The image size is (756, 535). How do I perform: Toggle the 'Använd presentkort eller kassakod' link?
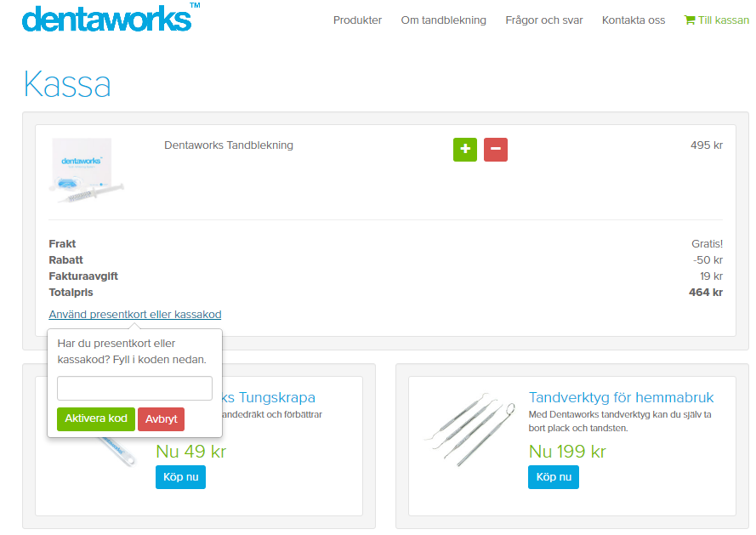pos(135,315)
